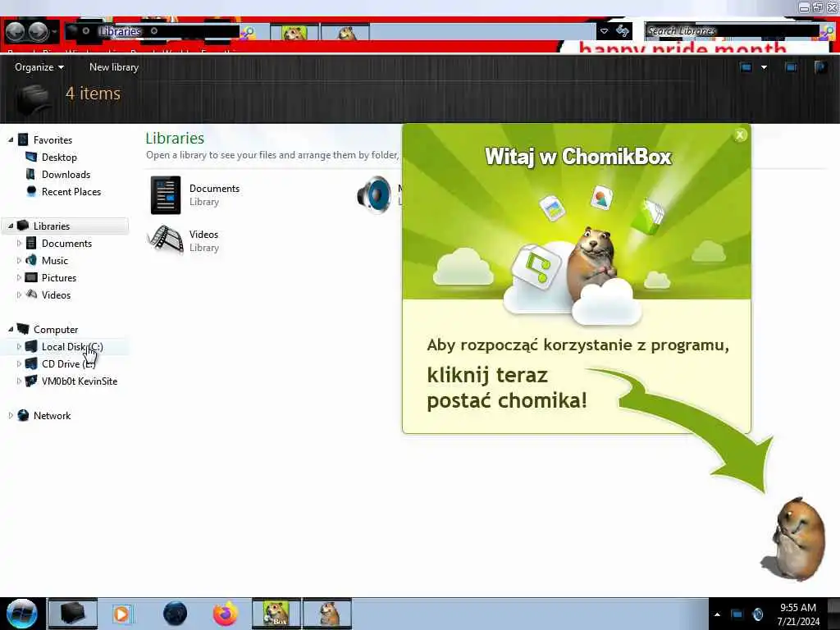
Task: Select Music in the navigation tree
Action: pos(55,260)
